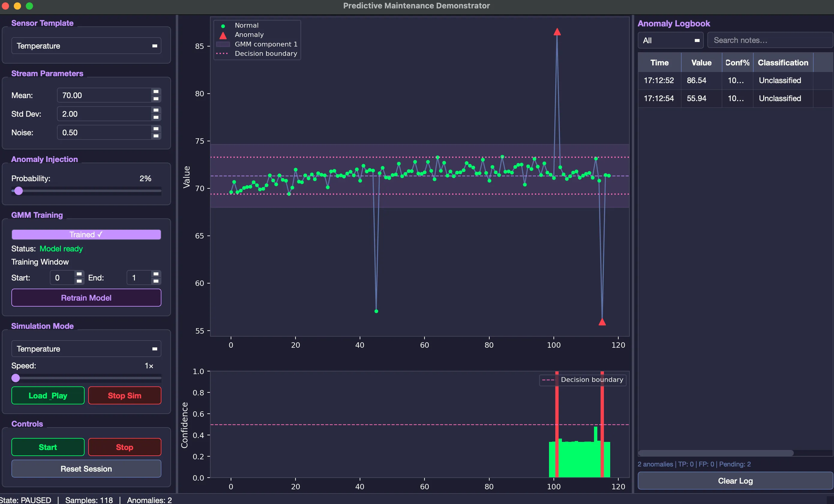This screenshot has width=834, height=504.
Task: Open the Sensor Template Temperature dropdown
Action: pyautogui.click(x=86, y=46)
